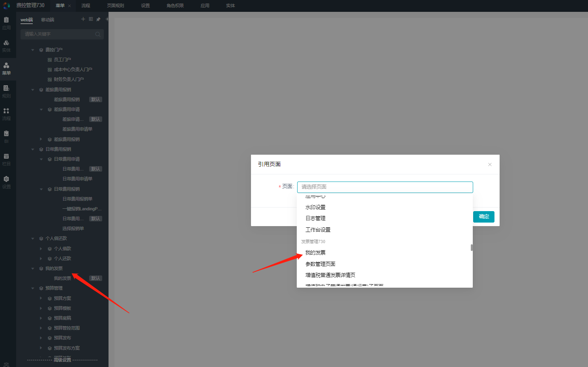Click the pin icon in menu panel header
This screenshot has height=367, width=588.
coord(98,19)
